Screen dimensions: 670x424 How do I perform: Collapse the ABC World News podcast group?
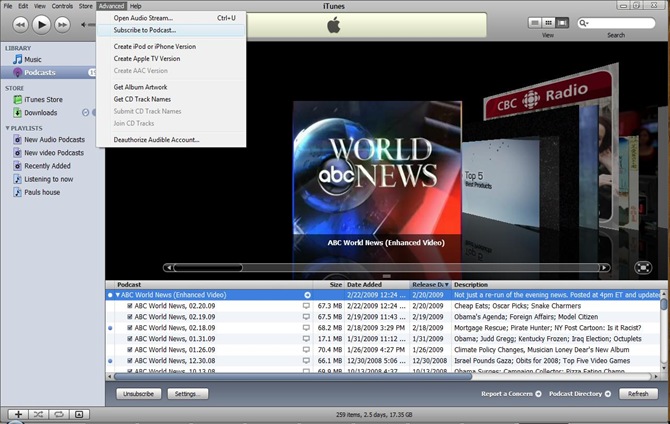click(x=117, y=295)
